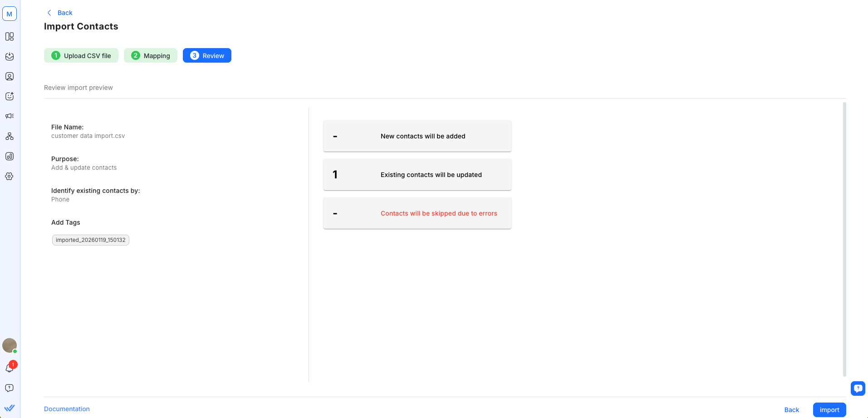Click the megaphone broadcasts icon
868x418 pixels.
(x=10, y=116)
